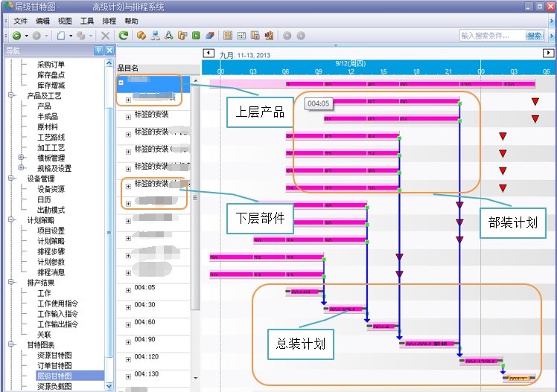The width and height of the screenshot is (557, 392).
Task: Open the 视图 menu
Action: pyautogui.click(x=65, y=22)
